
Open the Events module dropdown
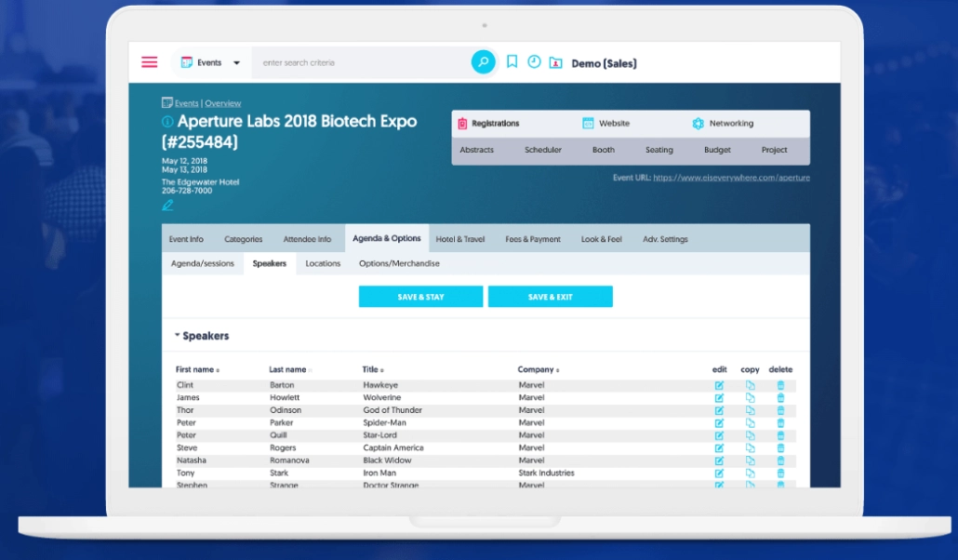(x=210, y=63)
